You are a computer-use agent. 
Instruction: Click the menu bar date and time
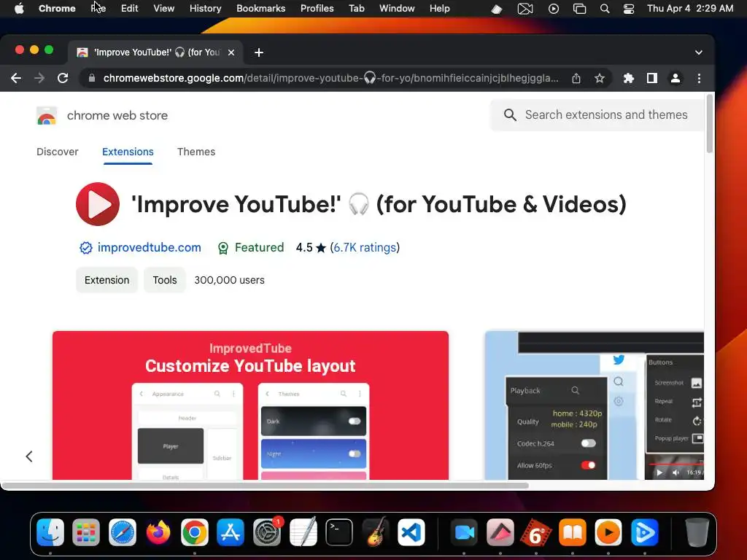(x=690, y=8)
